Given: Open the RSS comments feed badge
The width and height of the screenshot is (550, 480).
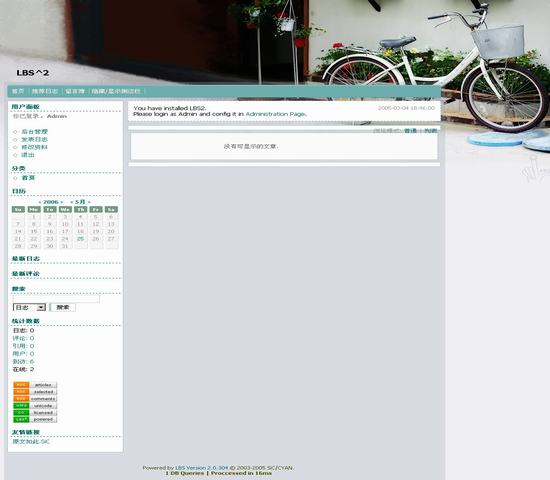Looking at the screenshot, I should click(35, 399).
